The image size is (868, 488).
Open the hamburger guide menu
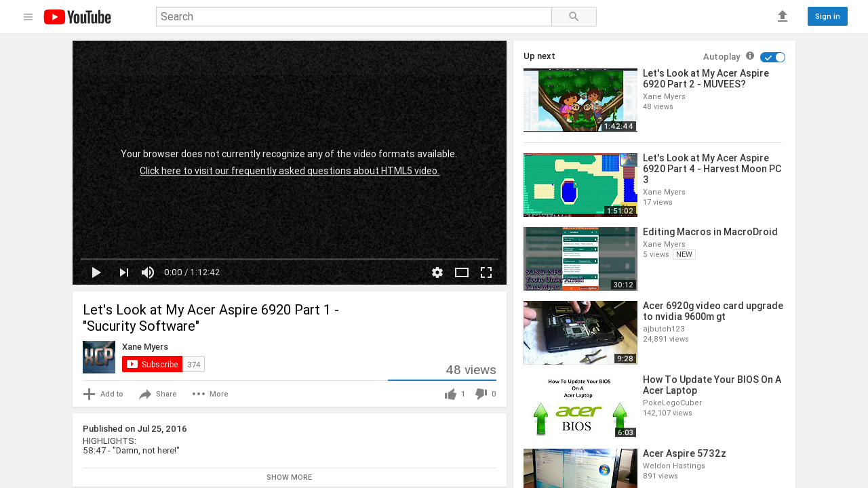pyautogui.click(x=28, y=17)
